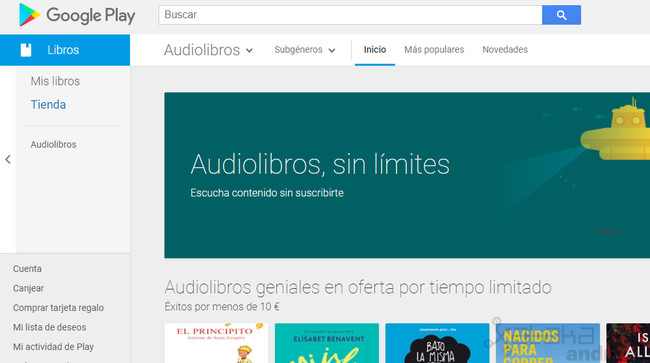Click the Libros book icon
This screenshot has height=363, width=650.
coord(26,50)
